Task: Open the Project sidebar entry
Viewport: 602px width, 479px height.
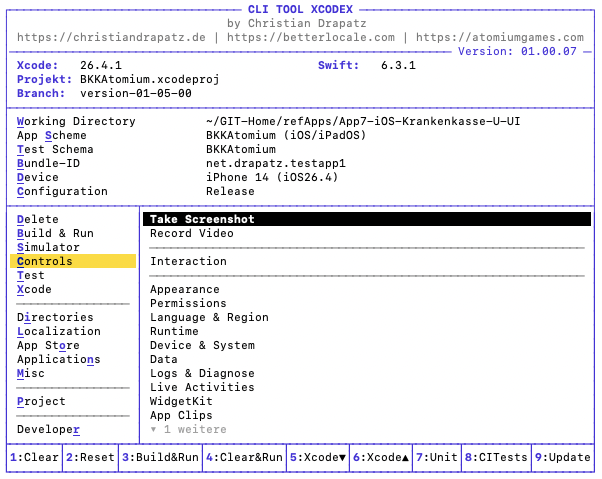Action: coord(41,401)
